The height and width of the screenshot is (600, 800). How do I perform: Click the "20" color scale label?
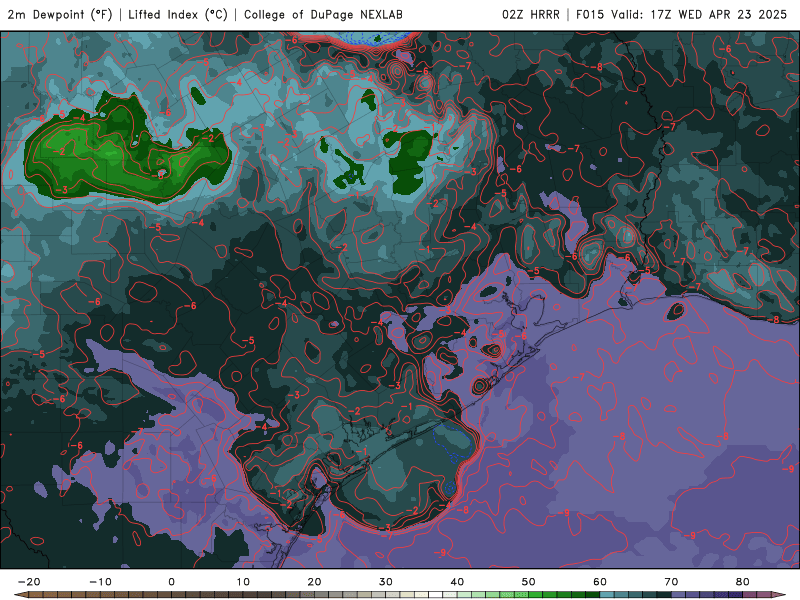314,582
